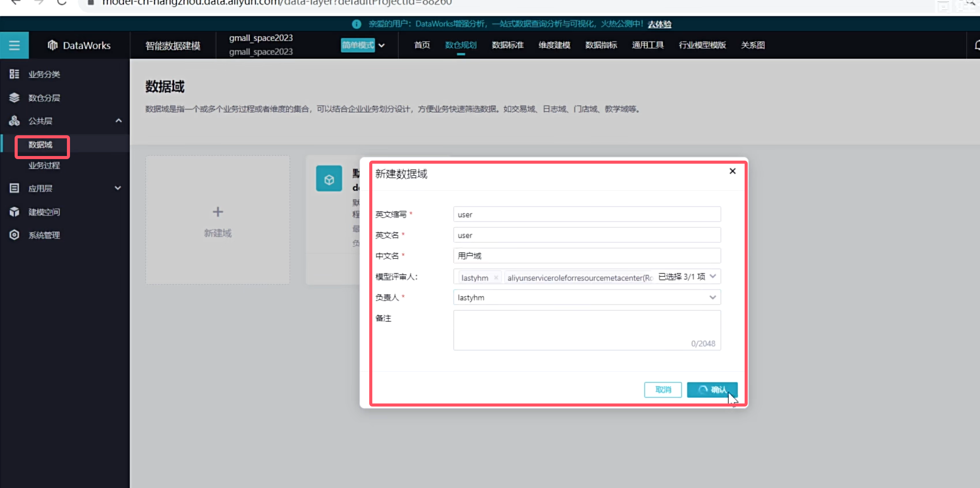
Task: Remove the lastyhm reviewer tag
Action: (x=496, y=277)
